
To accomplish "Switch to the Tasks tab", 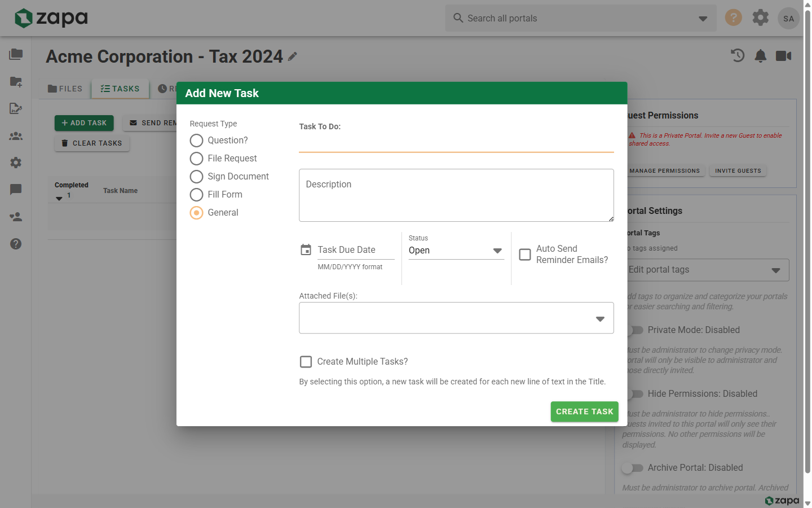I will (x=120, y=89).
